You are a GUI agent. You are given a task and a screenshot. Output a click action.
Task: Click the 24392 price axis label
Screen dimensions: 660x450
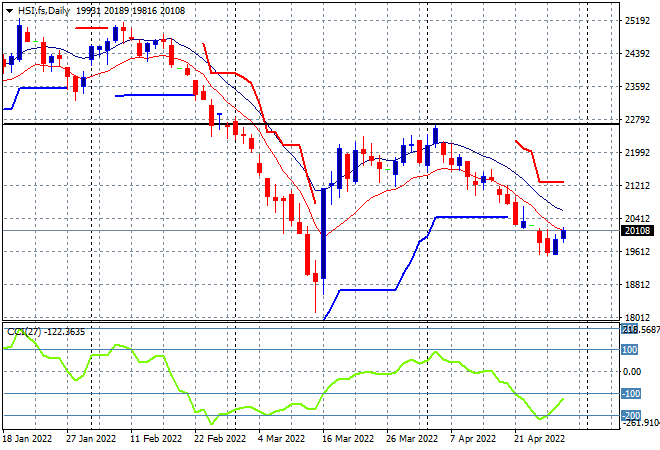pos(637,53)
